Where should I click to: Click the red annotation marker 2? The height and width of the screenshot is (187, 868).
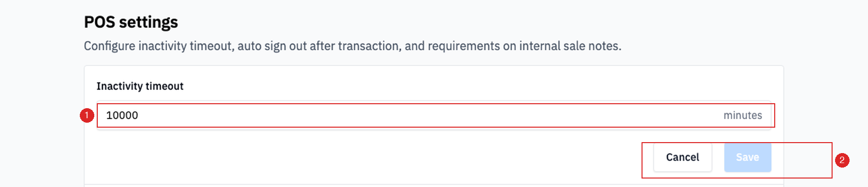pyautogui.click(x=842, y=160)
